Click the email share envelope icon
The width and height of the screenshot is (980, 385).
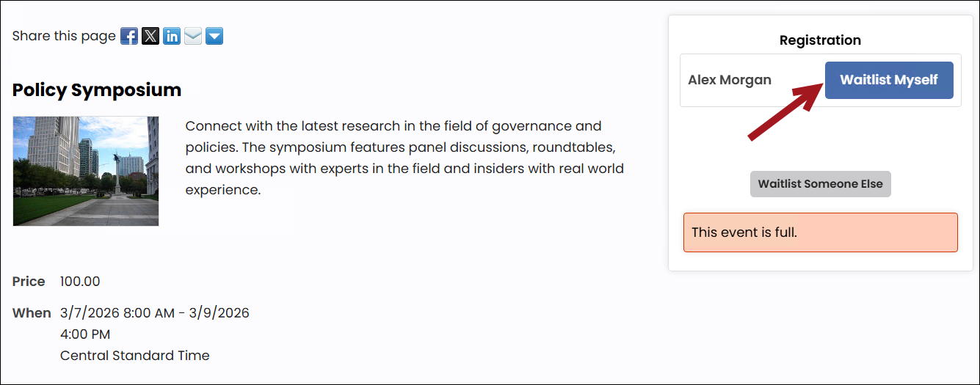coord(193,36)
